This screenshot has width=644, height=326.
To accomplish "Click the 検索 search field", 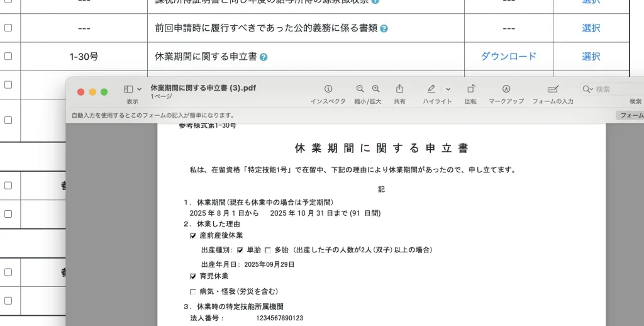I will click(x=613, y=90).
